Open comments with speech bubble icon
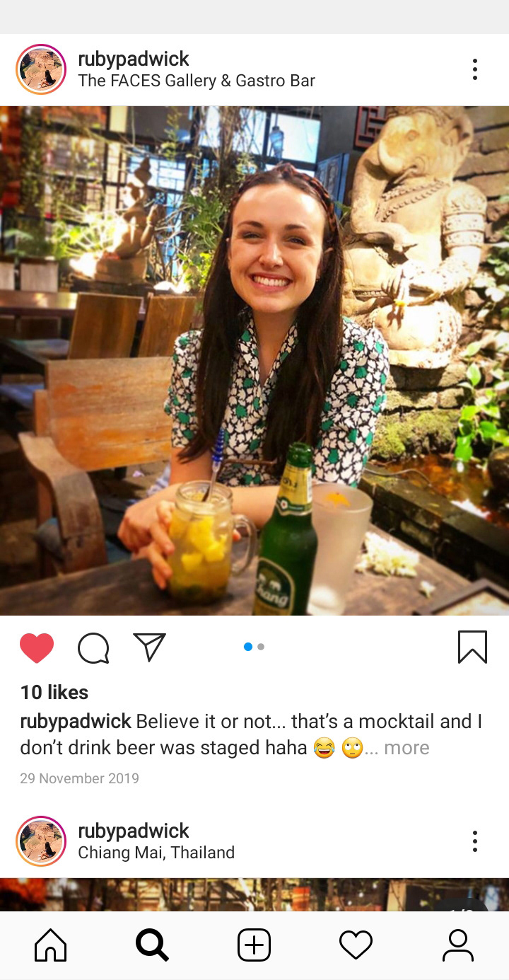Screen dimensions: 509x980 93,647
